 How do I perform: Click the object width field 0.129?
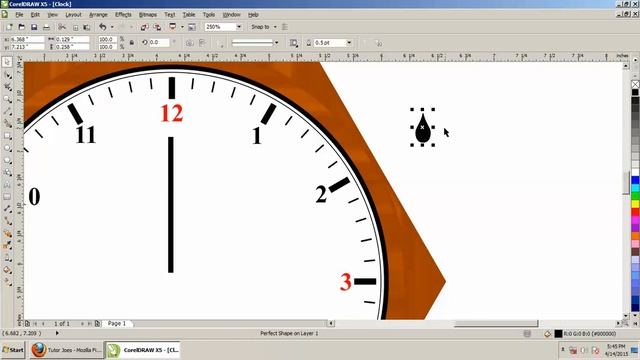click(x=72, y=39)
